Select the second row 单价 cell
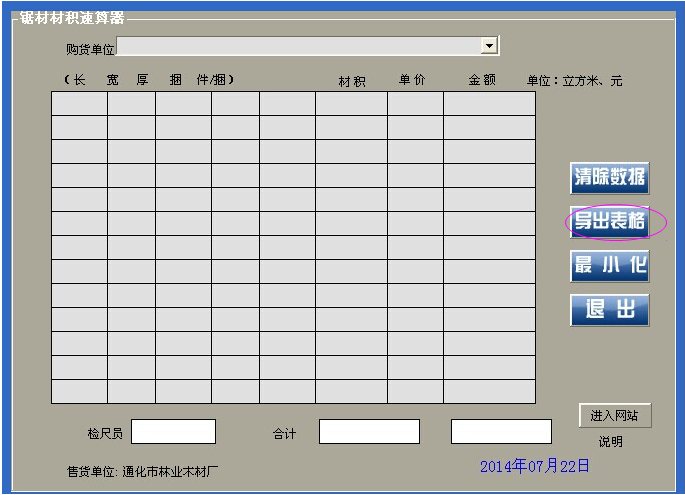The image size is (685, 495). pyautogui.click(x=415, y=128)
